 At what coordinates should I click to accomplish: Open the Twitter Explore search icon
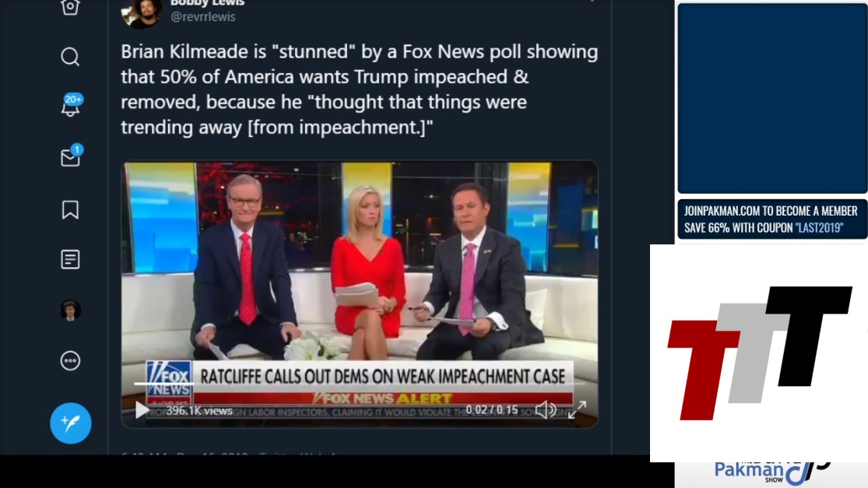click(70, 57)
